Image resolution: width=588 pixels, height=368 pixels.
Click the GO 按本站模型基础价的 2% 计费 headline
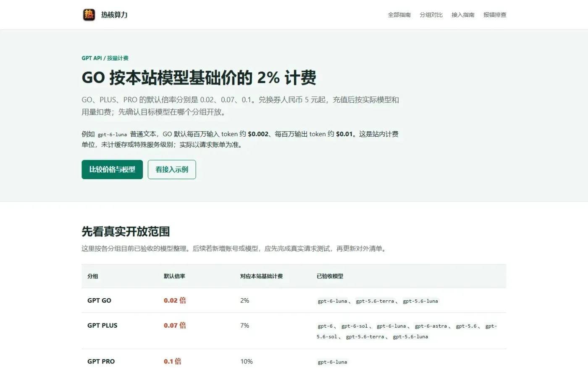click(x=199, y=78)
